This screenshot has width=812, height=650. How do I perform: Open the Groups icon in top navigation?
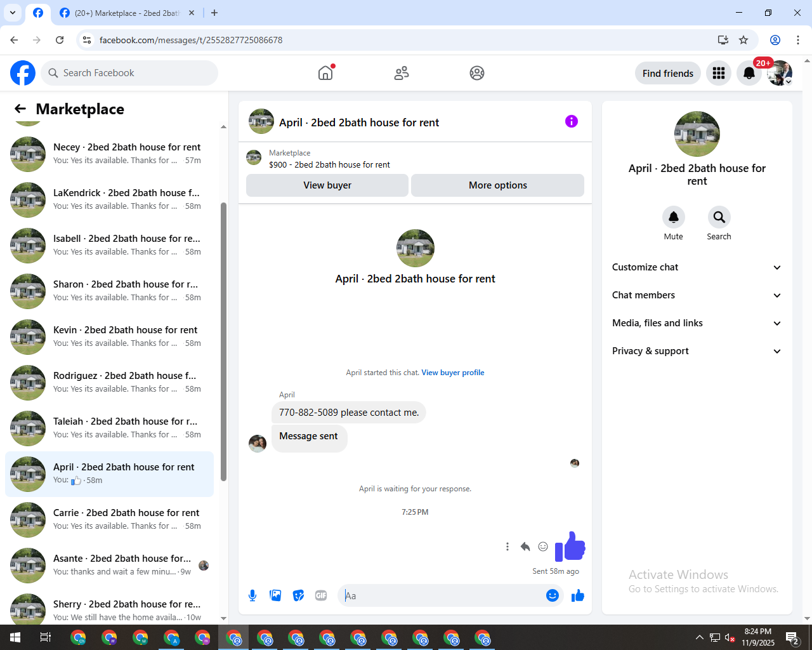477,73
